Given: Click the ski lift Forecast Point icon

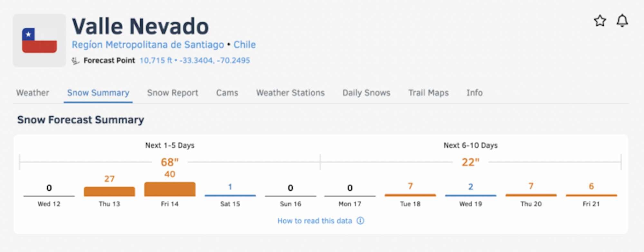Looking at the screenshot, I should (x=75, y=60).
